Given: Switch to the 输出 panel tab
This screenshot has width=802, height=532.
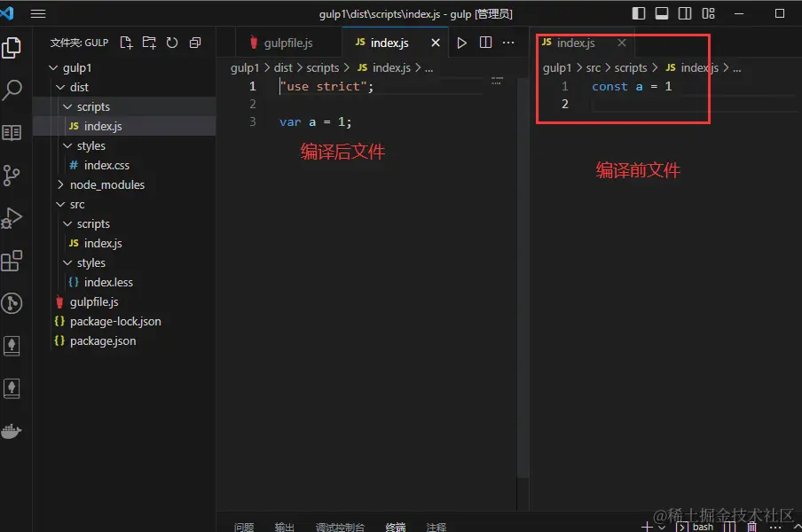Looking at the screenshot, I should 285,527.
